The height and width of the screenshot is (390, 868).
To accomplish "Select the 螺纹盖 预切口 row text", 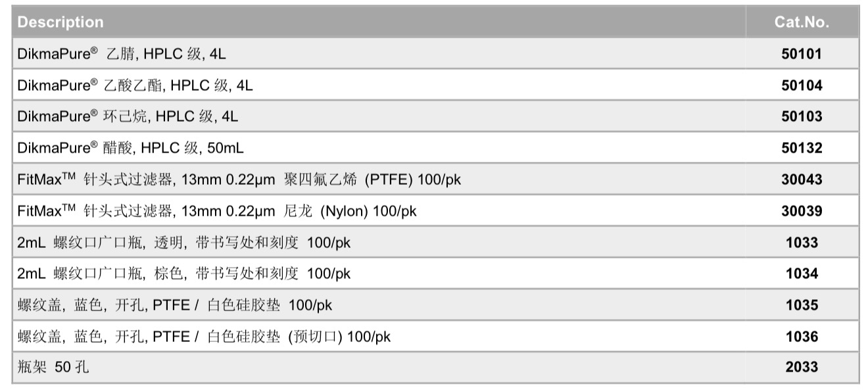I will [x=204, y=337].
